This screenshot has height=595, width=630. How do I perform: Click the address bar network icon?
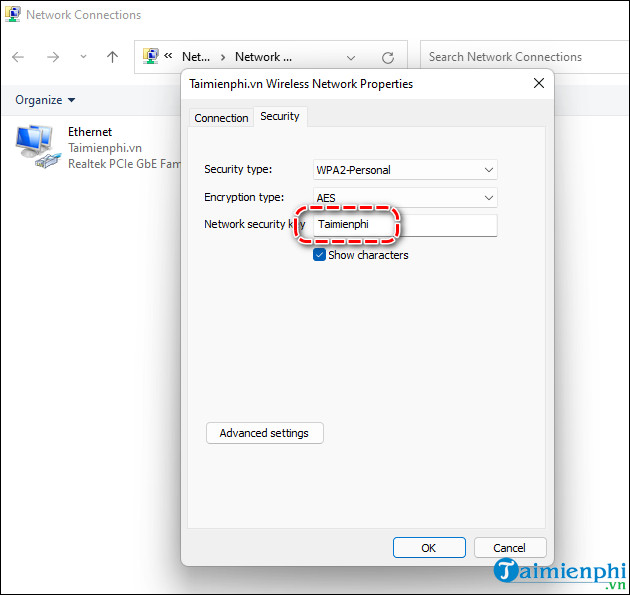coord(151,56)
